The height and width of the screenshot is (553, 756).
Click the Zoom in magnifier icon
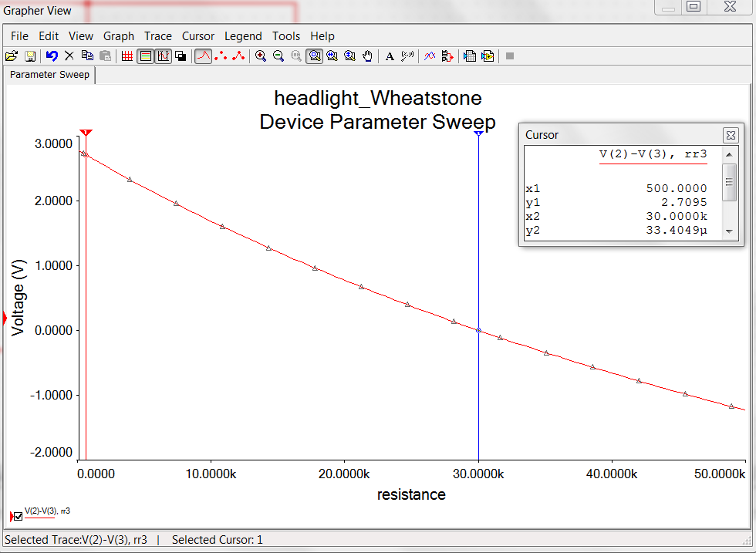pos(261,56)
